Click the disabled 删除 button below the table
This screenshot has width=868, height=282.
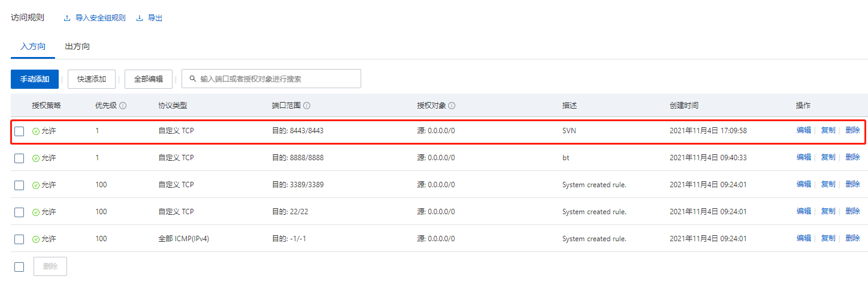pyautogui.click(x=50, y=266)
